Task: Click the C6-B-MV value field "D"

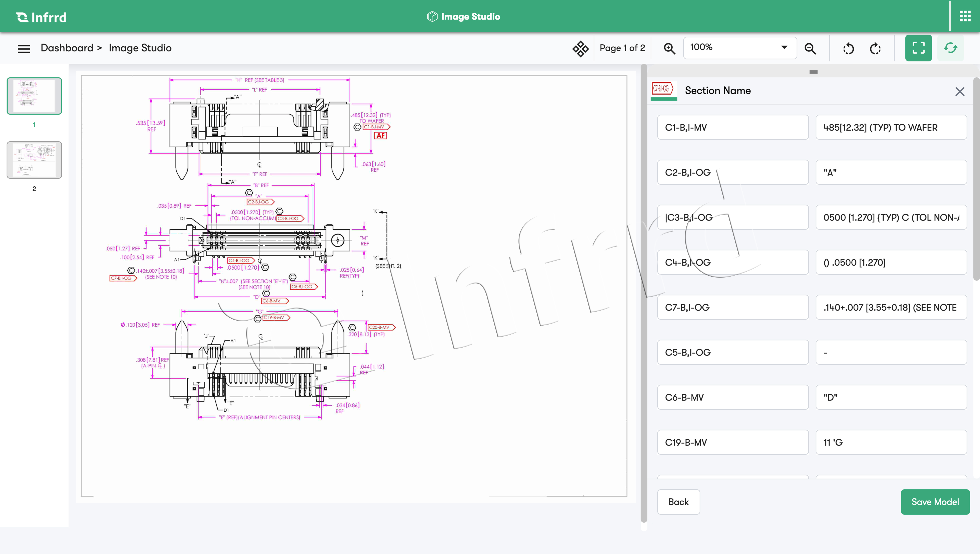Action: 891,397
